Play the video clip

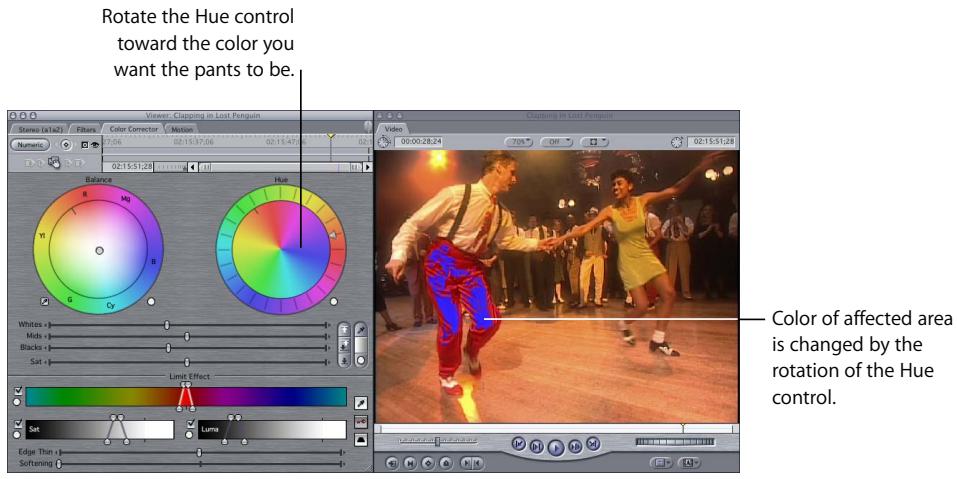coord(555,448)
